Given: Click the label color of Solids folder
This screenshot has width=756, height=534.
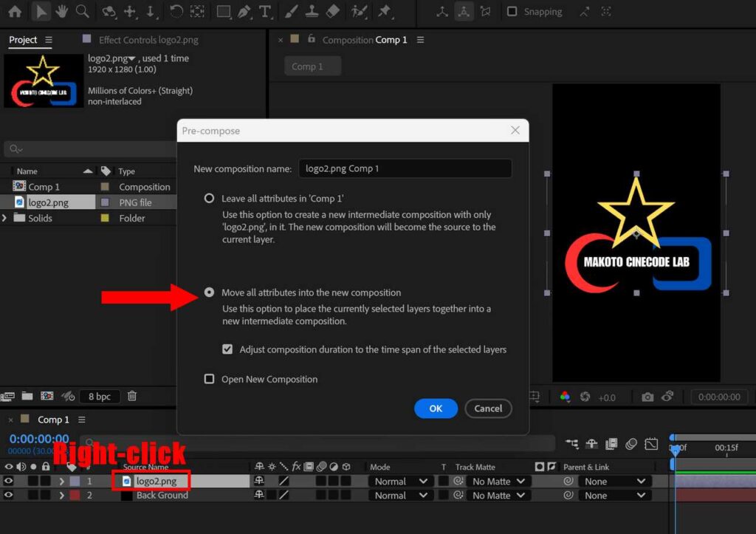Looking at the screenshot, I should (105, 218).
